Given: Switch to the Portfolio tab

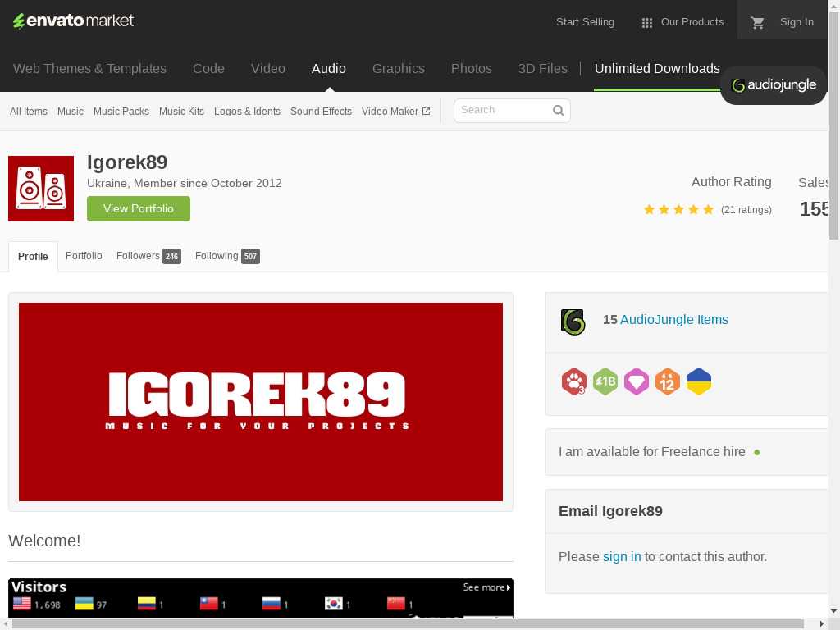Looking at the screenshot, I should [84, 256].
